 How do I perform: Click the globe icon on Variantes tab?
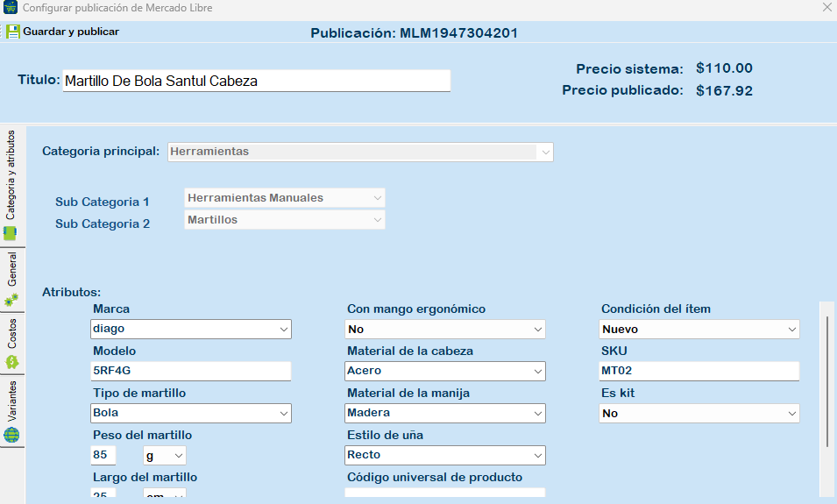point(11,436)
